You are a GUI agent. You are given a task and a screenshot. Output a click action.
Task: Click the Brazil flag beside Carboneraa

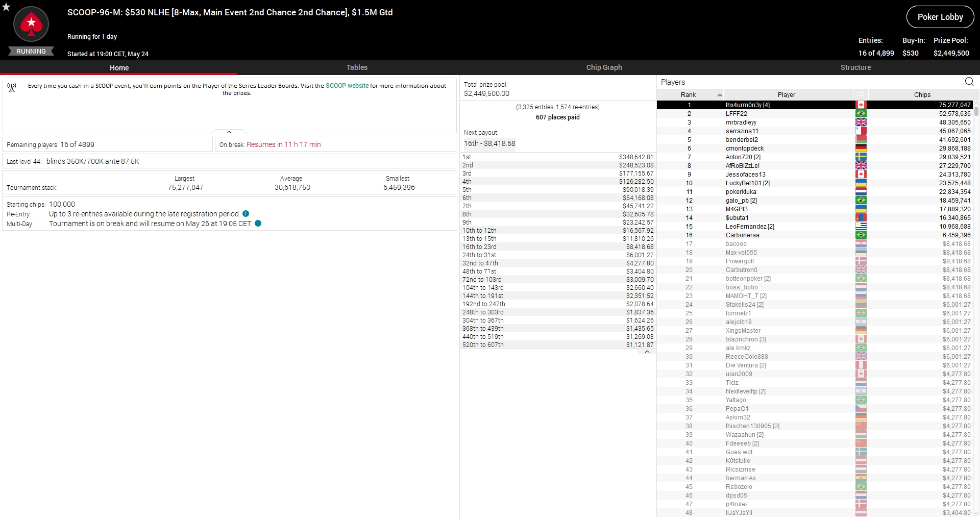point(861,235)
